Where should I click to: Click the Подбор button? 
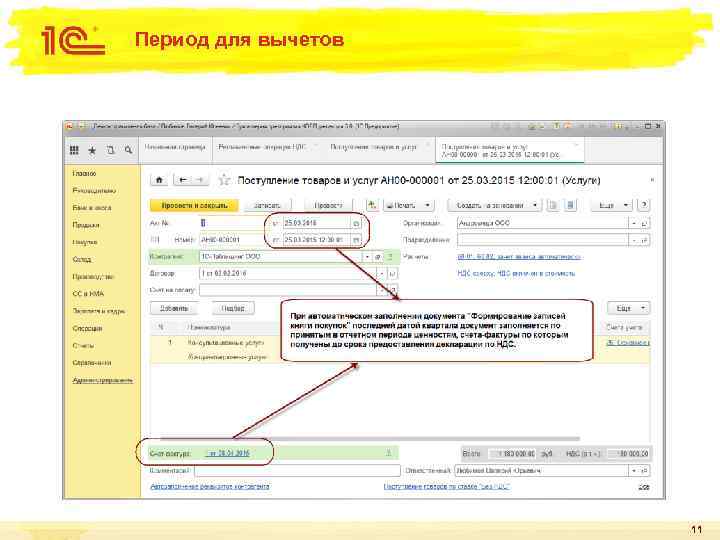[233, 308]
